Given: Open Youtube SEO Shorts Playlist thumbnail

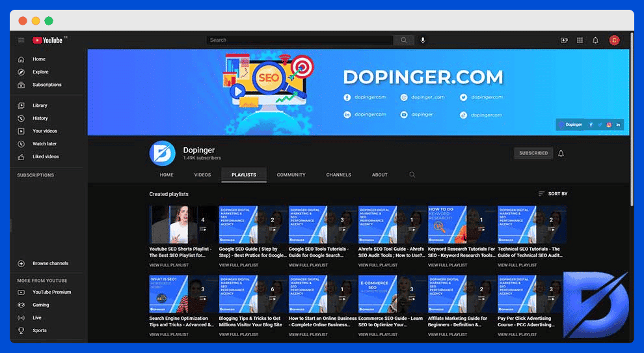Looking at the screenshot, I should (183, 225).
